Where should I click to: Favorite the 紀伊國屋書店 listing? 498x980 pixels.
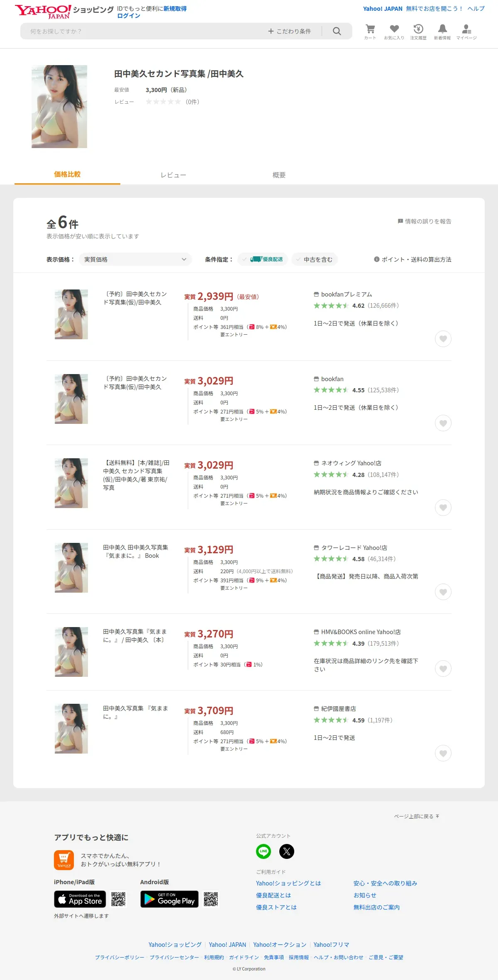tap(443, 753)
